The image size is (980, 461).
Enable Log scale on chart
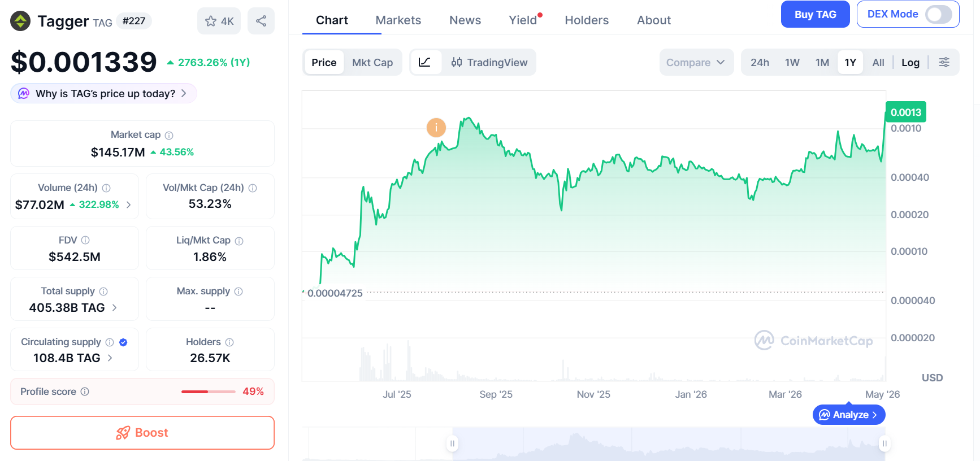910,62
